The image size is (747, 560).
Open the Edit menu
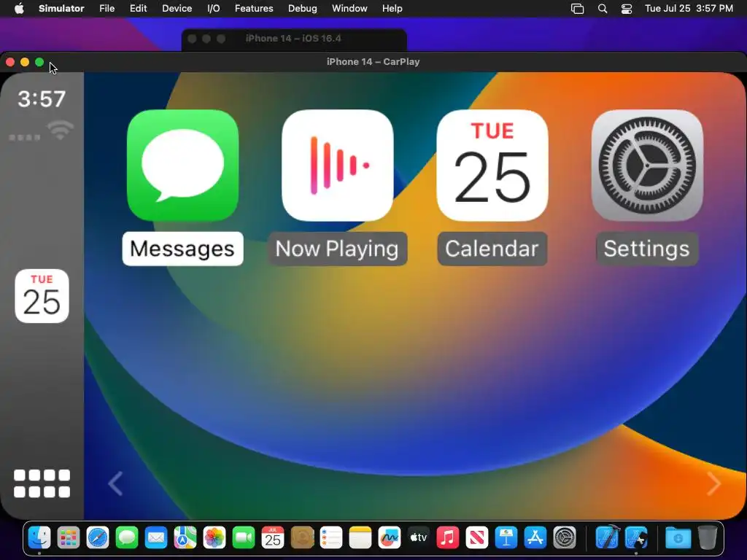[x=138, y=9]
